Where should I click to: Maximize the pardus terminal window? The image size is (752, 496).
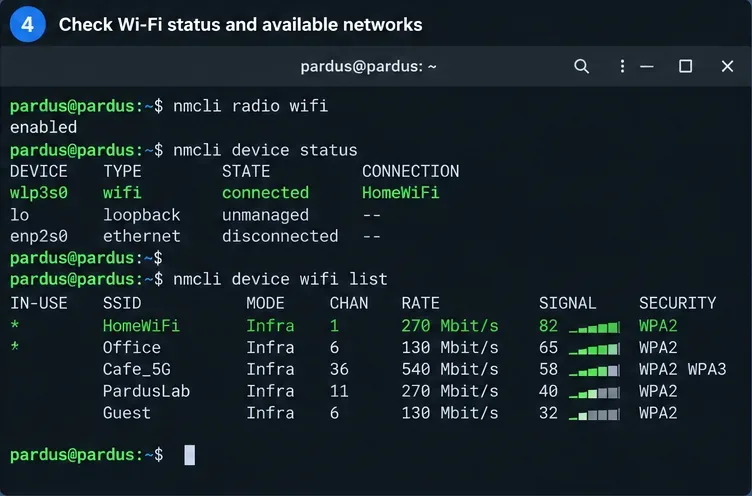(x=685, y=66)
